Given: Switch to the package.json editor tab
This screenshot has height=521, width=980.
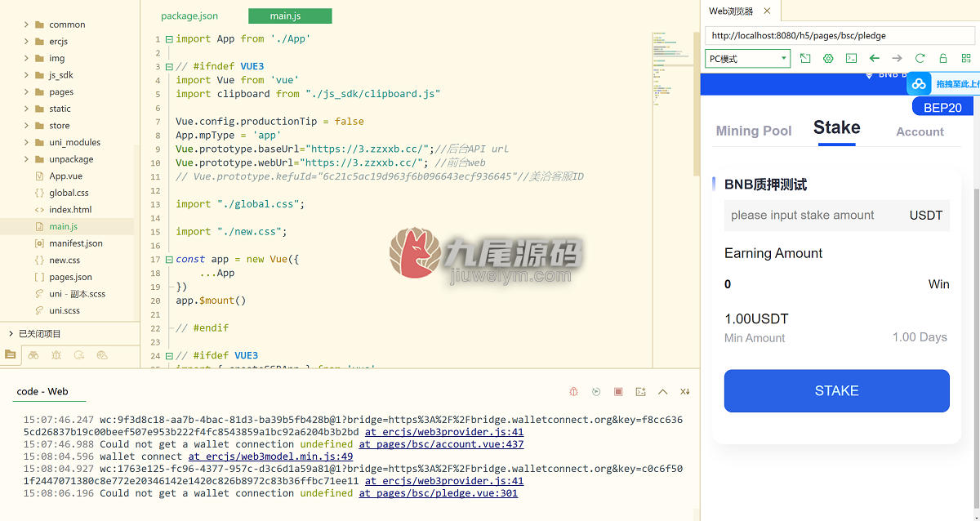Looking at the screenshot, I should (189, 16).
